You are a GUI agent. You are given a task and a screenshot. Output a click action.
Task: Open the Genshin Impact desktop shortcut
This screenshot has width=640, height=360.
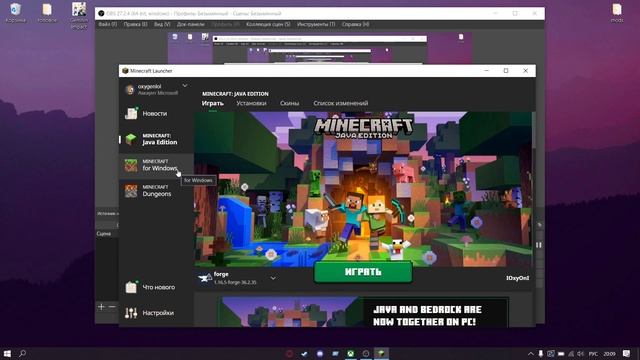coord(79,16)
